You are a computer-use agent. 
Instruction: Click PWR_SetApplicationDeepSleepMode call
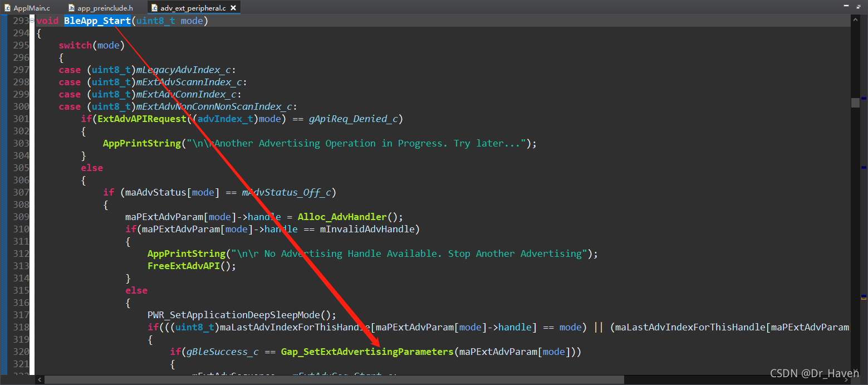234,315
